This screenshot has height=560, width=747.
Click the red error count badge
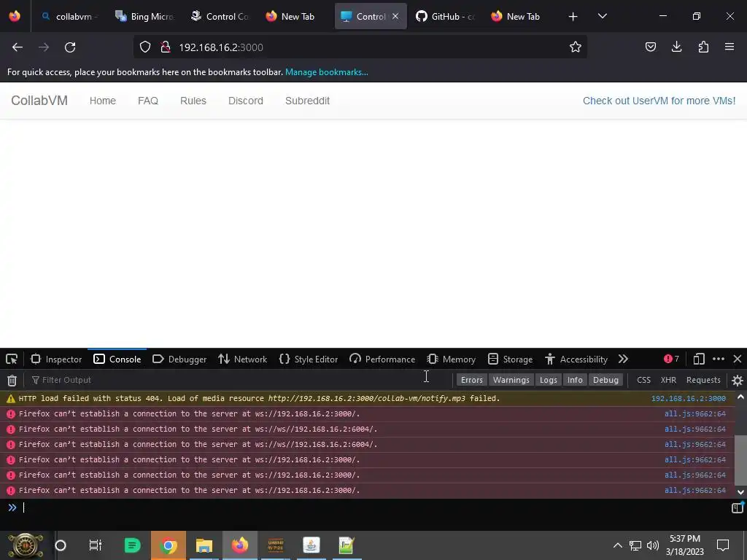click(x=671, y=359)
